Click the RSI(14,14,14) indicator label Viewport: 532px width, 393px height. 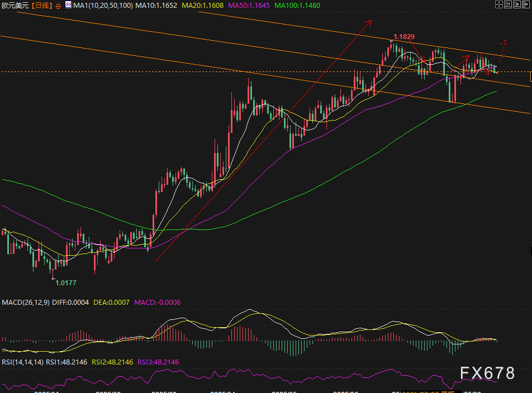coord(22,362)
